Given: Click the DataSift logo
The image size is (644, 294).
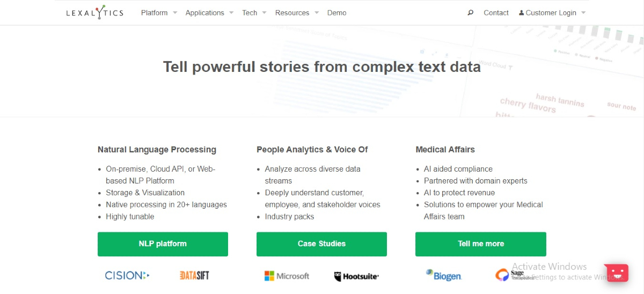Looking at the screenshot, I should click(x=194, y=276).
